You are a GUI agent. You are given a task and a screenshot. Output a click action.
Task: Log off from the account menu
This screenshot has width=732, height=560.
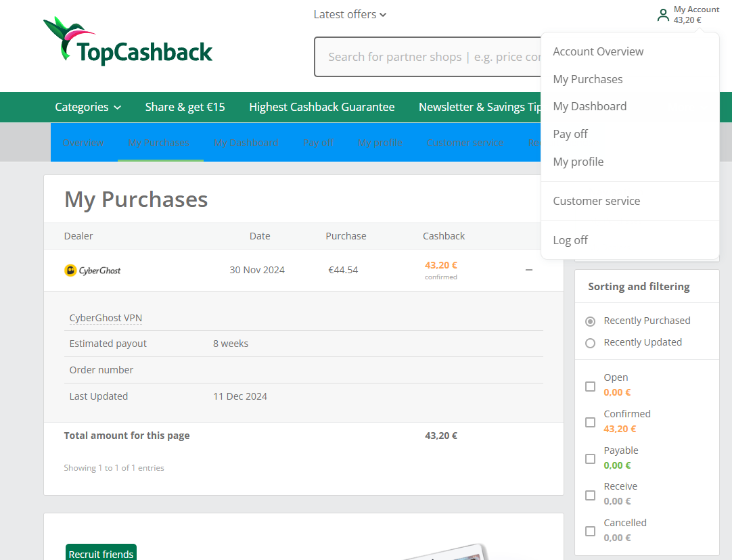[x=570, y=240]
